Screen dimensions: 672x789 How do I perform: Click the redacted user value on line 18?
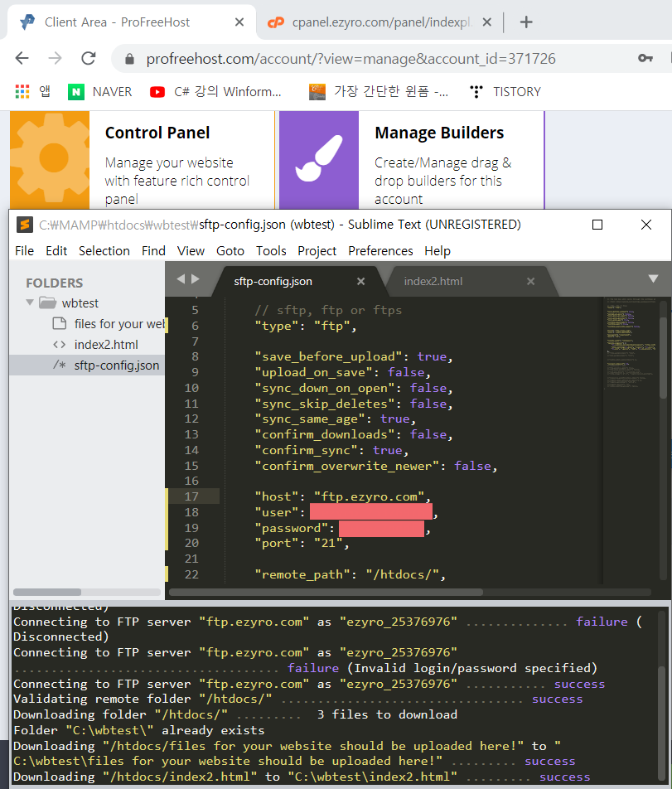tap(371, 512)
